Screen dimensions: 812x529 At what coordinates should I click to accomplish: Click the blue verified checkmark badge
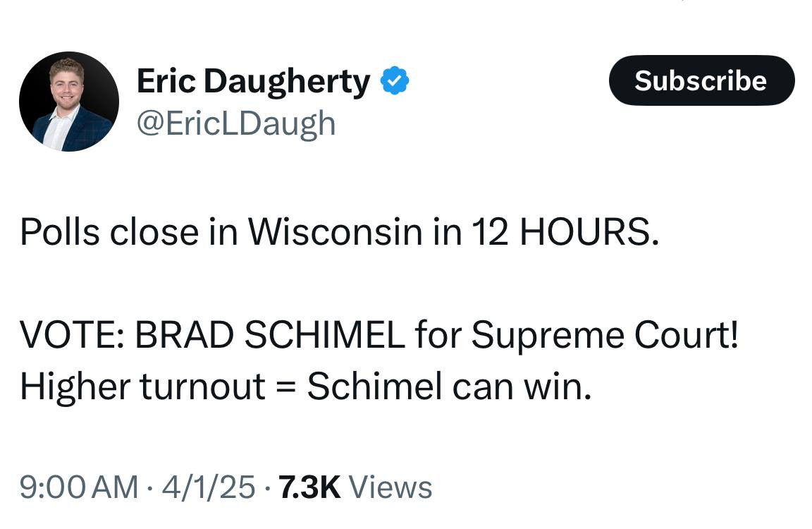click(x=395, y=83)
